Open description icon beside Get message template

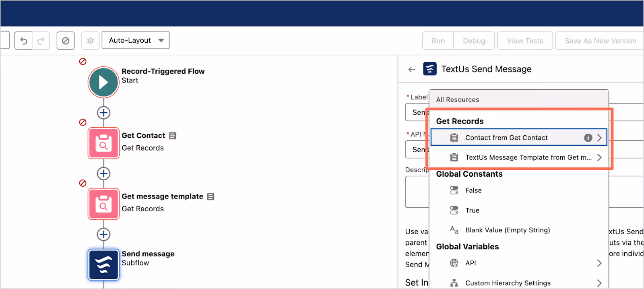pyautogui.click(x=211, y=196)
